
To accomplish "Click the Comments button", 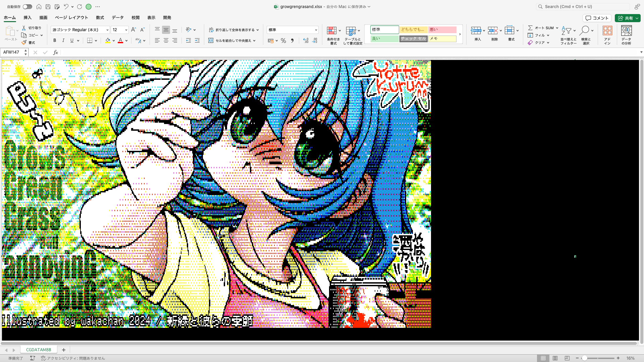I will tap(597, 18).
